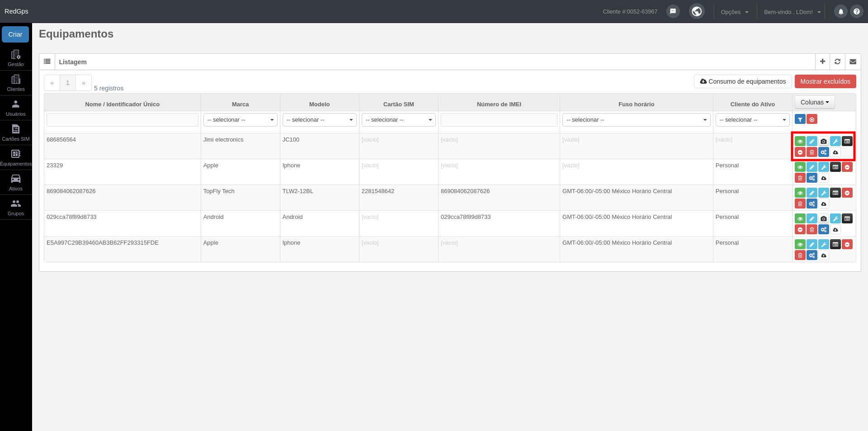
Task: Open Grupos in the sidebar
Action: click(16, 207)
